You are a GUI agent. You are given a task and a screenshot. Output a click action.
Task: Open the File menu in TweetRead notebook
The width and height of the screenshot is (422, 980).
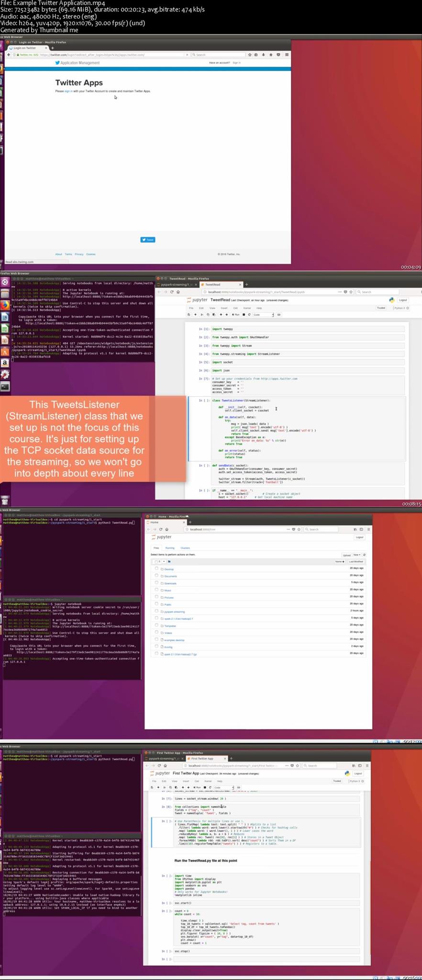[191, 308]
